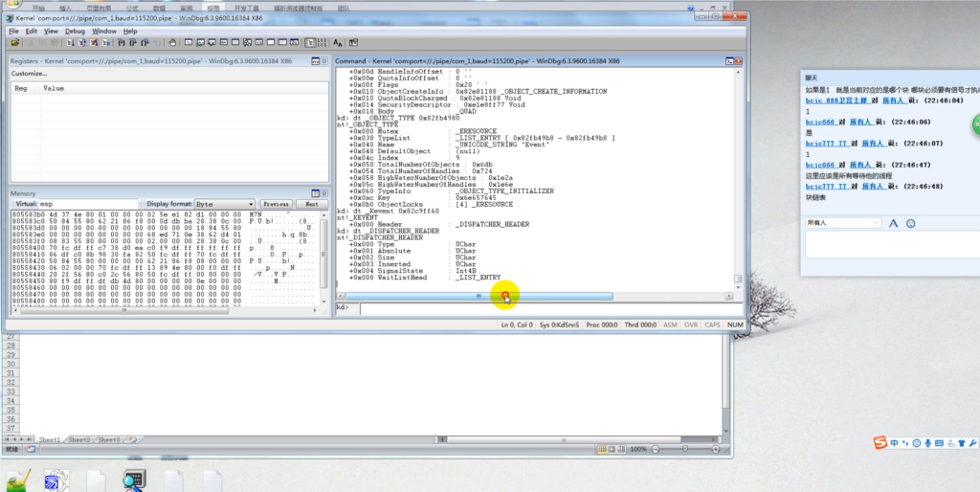Open the Registers window toolbar icon

[x=224, y=42]
